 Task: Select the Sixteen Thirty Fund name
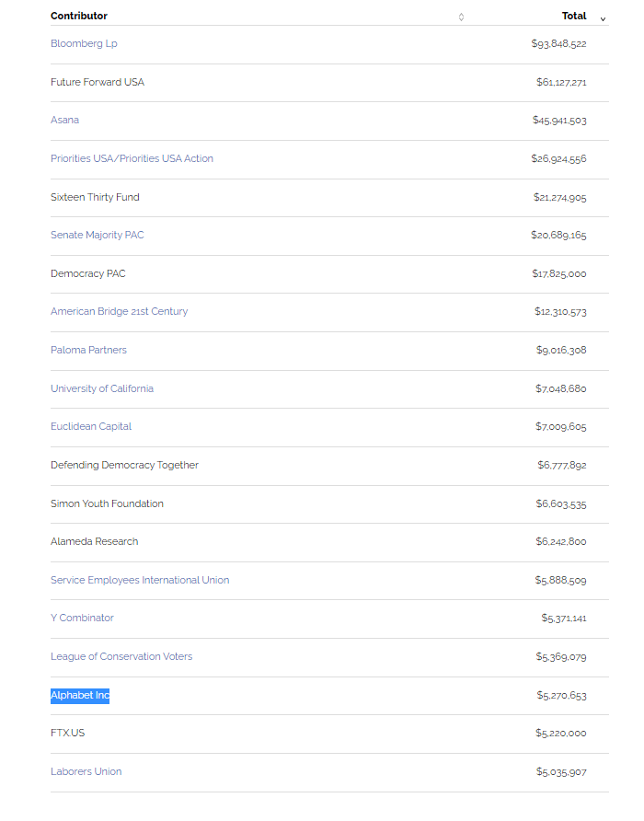(x=96, y=197)
